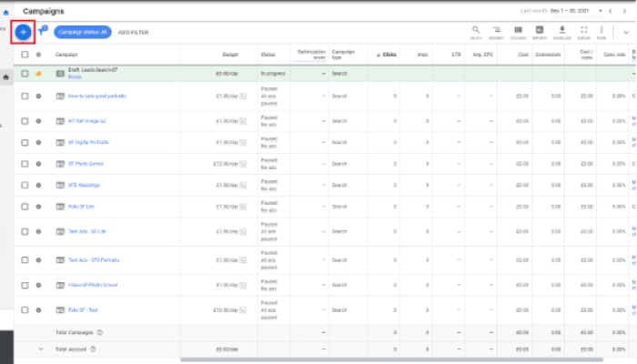This screenshot has width=637, height=364.
Task: Click the Download toolbar icon
Action: (562, 32)
